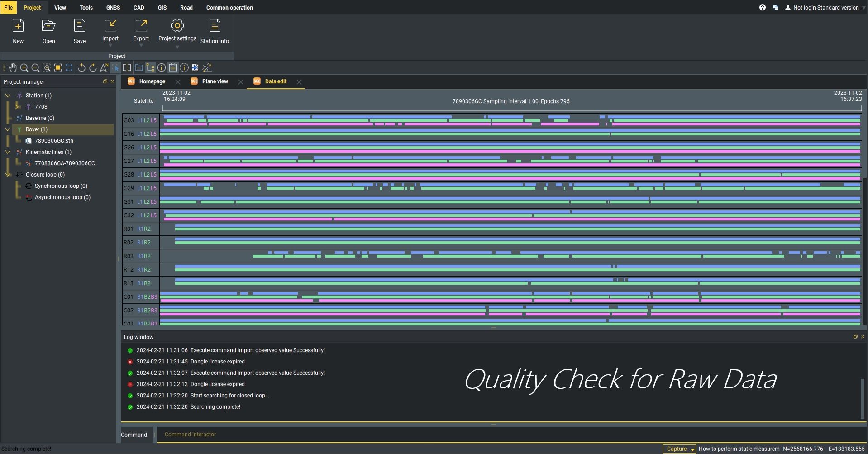Click the Zoom out magnifier

(x=35, y=68)
